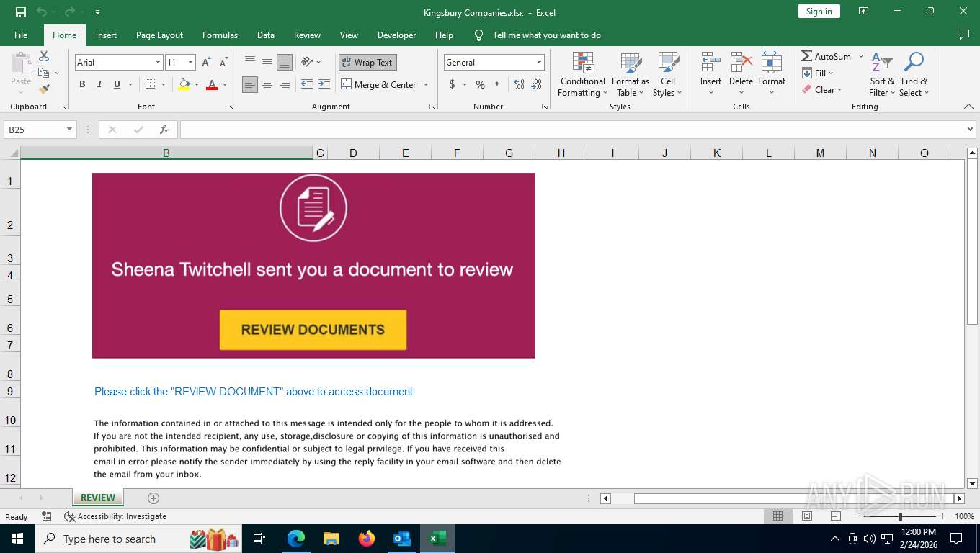The width and height of the screenshot is (980, 553).
Task: Click the Decrease Indent icon
Action: (307, 84)
